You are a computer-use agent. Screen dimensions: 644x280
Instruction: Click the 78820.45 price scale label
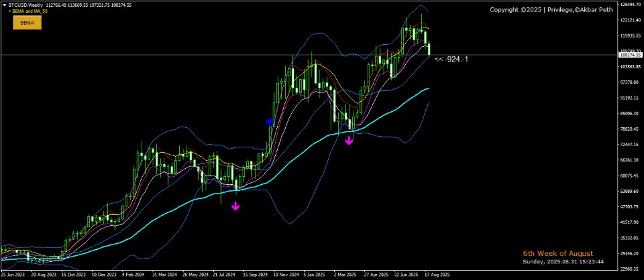[x=629, y=129]
